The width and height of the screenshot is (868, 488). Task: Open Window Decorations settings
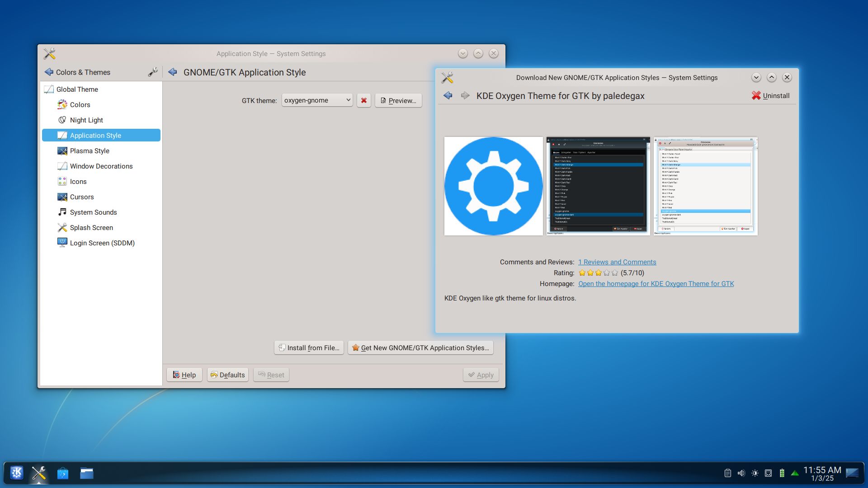(x=101, y=166)
